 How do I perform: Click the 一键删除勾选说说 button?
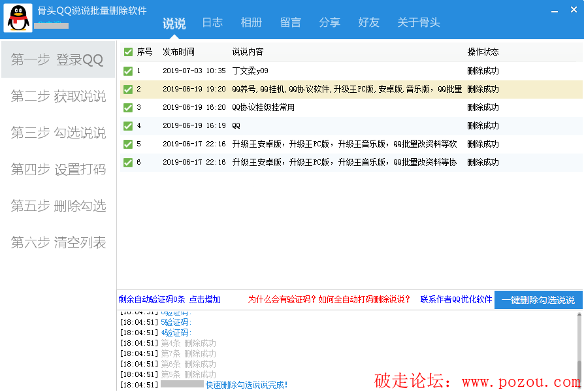pos(538,300)
